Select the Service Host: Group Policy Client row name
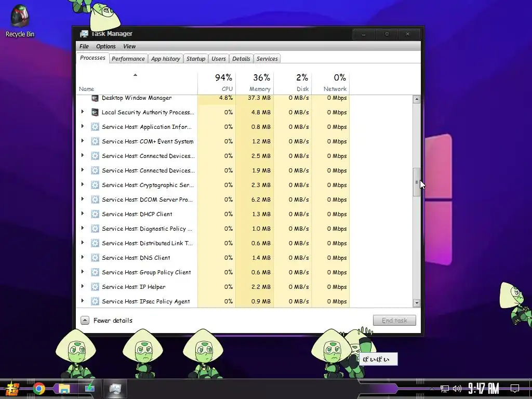The height and width of the screenshot is (399, 532). point(146,272)
